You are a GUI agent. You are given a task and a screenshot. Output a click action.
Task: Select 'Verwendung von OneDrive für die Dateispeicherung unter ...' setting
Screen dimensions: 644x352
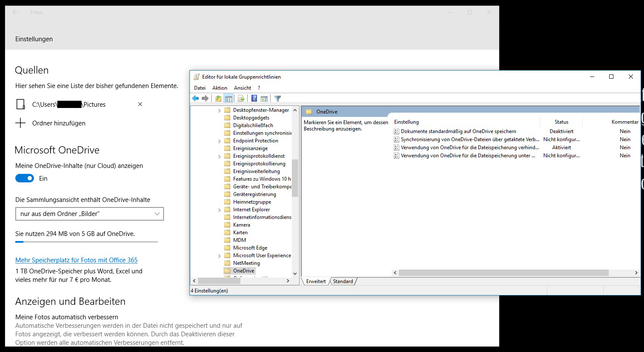click(x=468, y=156)
